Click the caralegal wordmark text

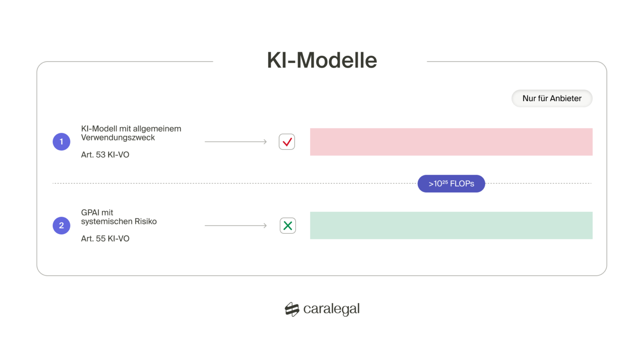pyautogui.click(x=331, y=309)
